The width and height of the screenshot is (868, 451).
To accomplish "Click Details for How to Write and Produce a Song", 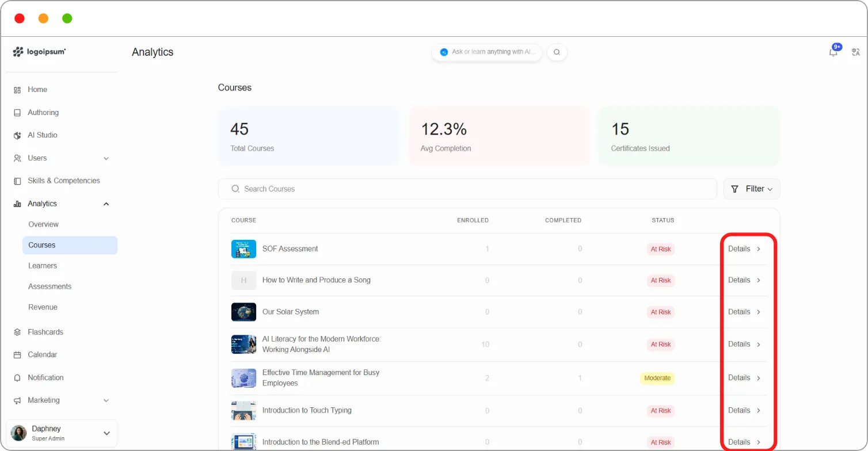I will pos(744,280).
